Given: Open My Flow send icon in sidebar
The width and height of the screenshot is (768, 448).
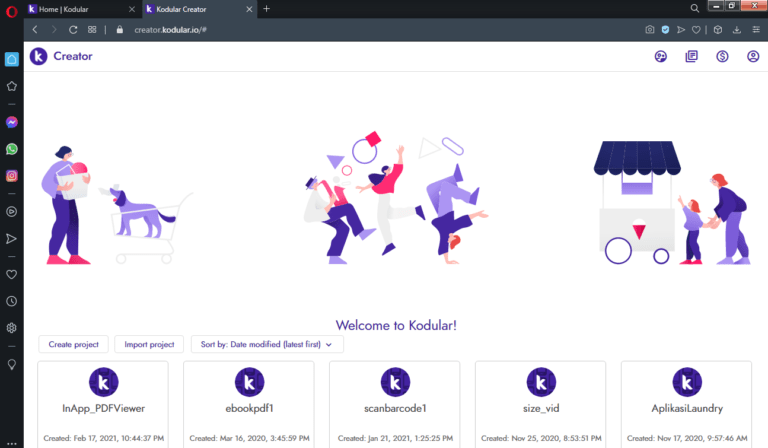Looking at the screenshot, I should point(12,238).
